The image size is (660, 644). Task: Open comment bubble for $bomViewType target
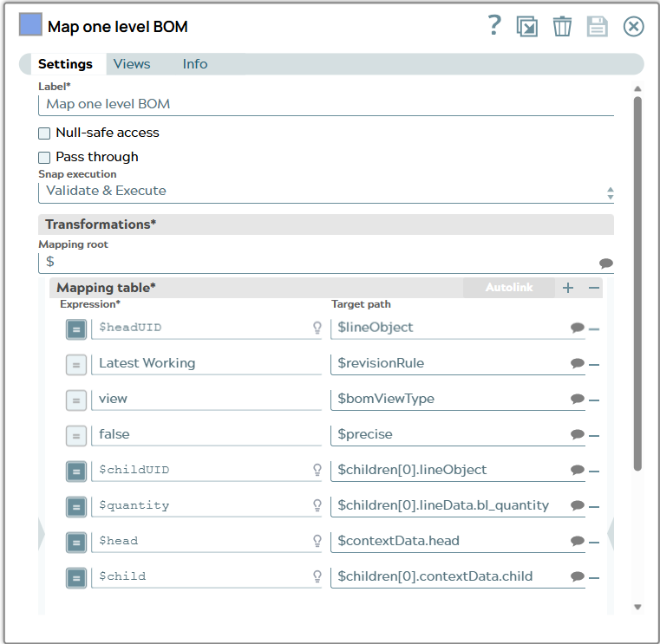tap(577, 399)
